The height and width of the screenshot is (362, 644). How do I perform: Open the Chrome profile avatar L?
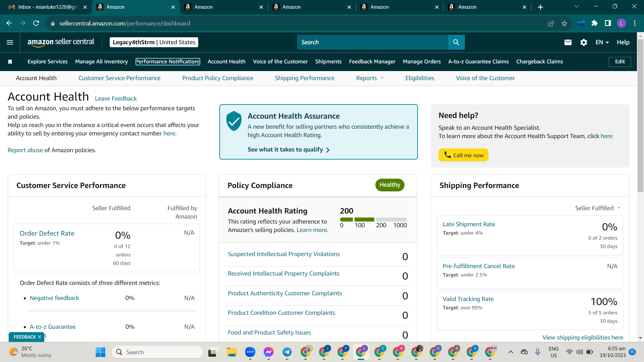point(621,23)
